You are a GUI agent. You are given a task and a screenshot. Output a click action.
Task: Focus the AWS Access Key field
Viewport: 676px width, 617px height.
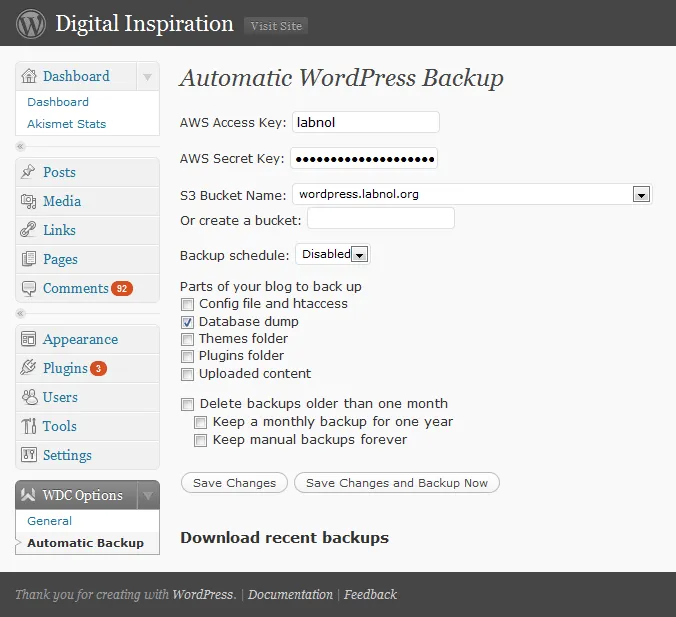click(x=366, y=122)
